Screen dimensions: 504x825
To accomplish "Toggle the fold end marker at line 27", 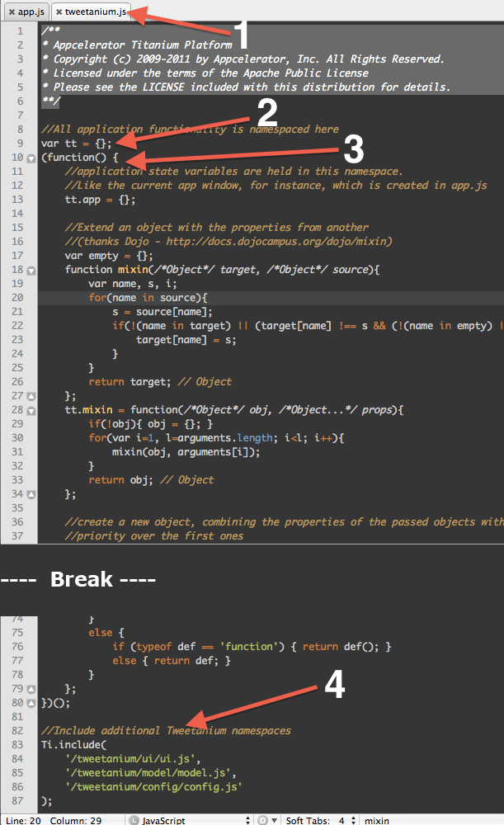I will click(31, 396).
